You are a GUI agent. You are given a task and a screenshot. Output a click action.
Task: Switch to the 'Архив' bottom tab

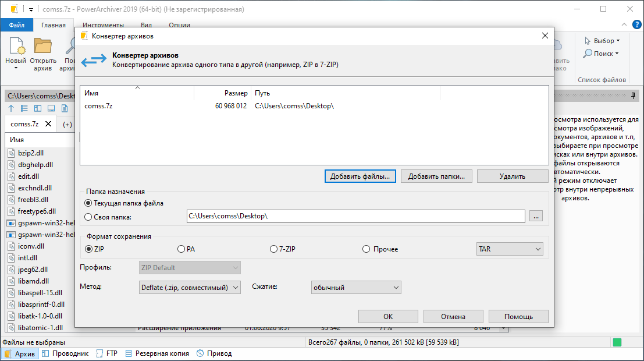click(x=20, y=353)
